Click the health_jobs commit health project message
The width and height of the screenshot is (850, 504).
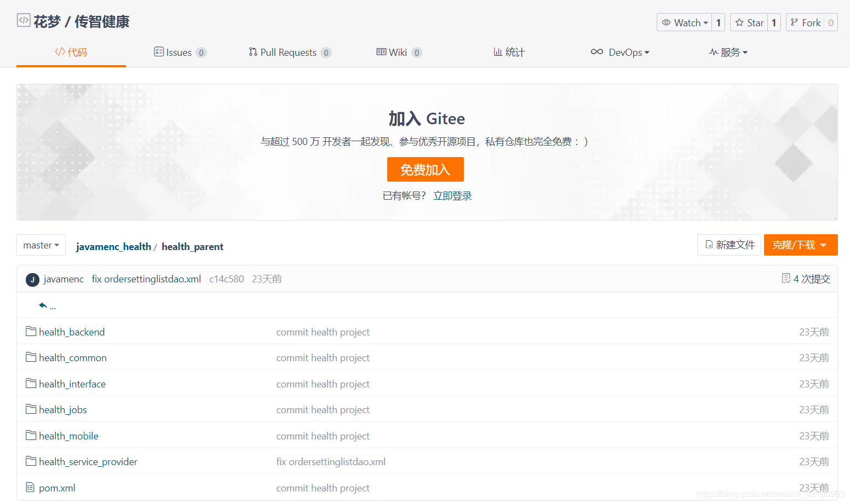click(x=323, y=410)
